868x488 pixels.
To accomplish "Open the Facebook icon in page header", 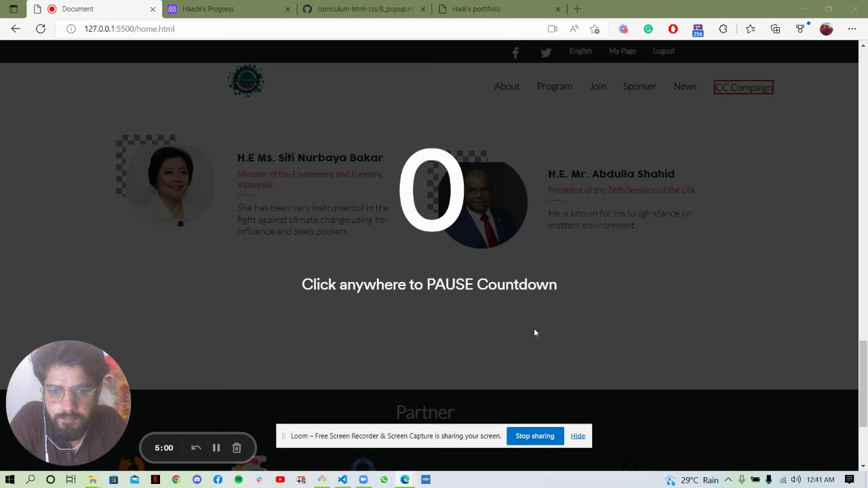I will click(x=515, y=52).
